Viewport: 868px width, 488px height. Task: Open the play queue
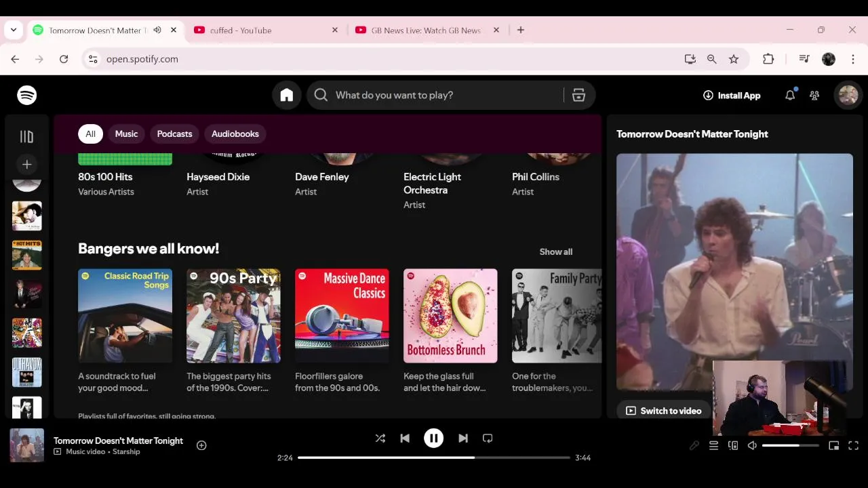click(713, 445)
